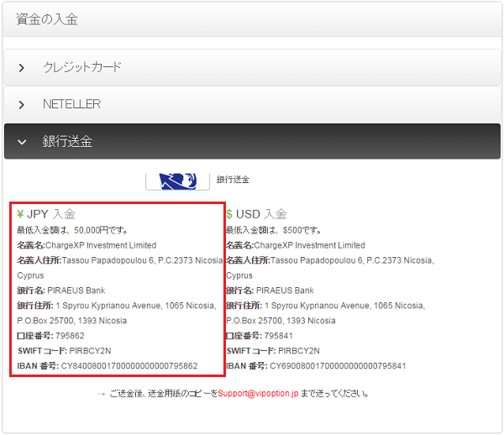Viewport: 504px width, 435px height.
Task: Click the Support@vipoption.jp email link
Action: (x=258, y=393)
